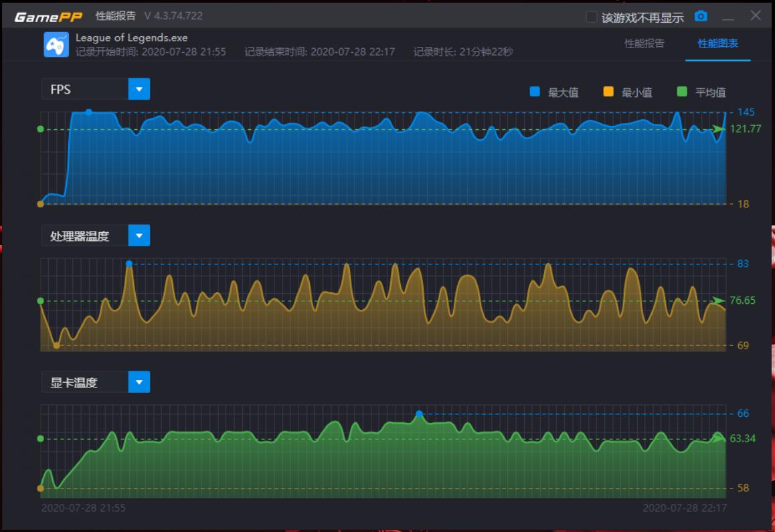Click the 记录时长 duration text
This screenshot has width=775, height=532.
[463, 52]
